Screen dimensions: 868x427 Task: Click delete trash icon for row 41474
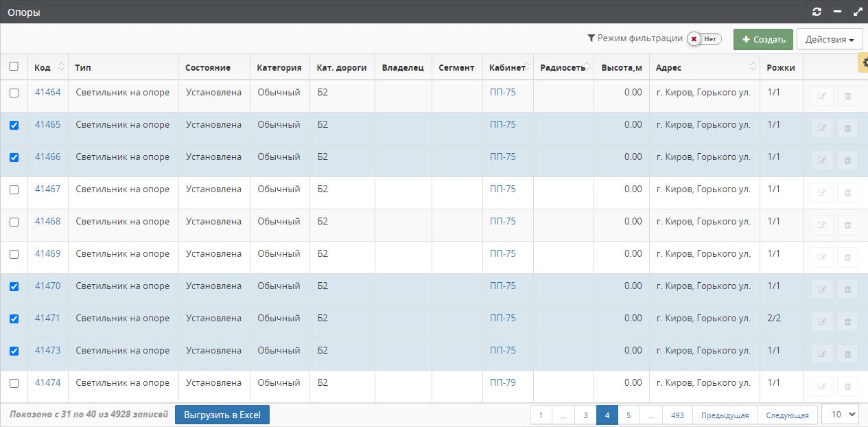click(847, 386)
